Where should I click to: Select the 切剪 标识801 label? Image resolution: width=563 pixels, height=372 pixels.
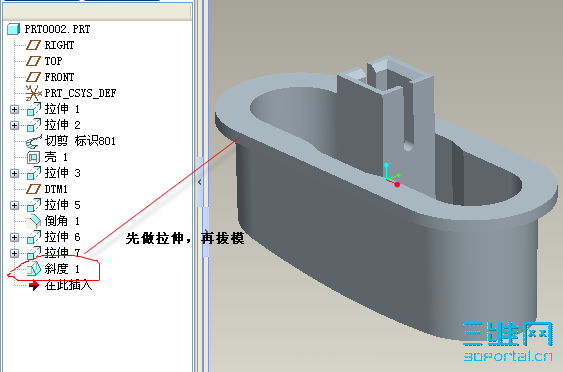[80, 141]
